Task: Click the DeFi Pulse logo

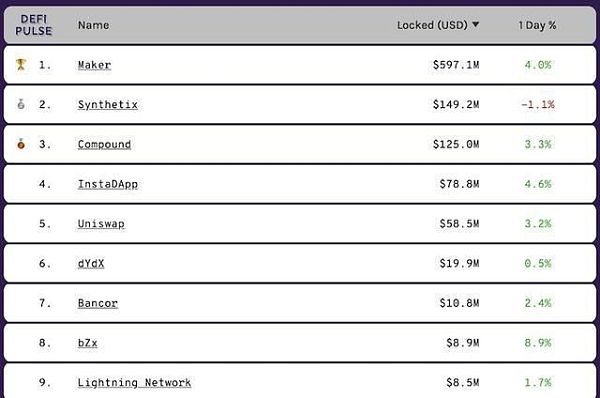Action: 33,25
